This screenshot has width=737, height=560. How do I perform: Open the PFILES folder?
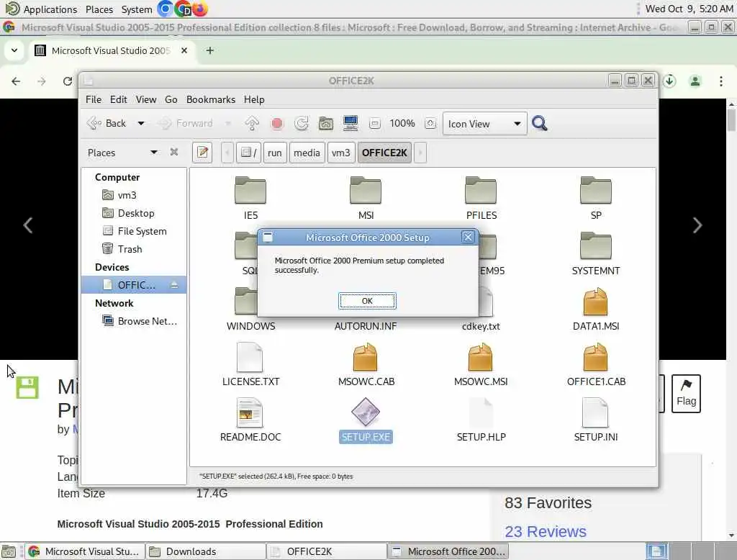[x=481, y=191]
